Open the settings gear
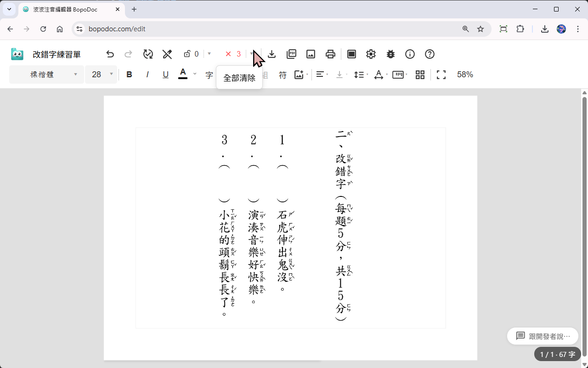This screenshot has width=588, height=368. tap(371, 54)
